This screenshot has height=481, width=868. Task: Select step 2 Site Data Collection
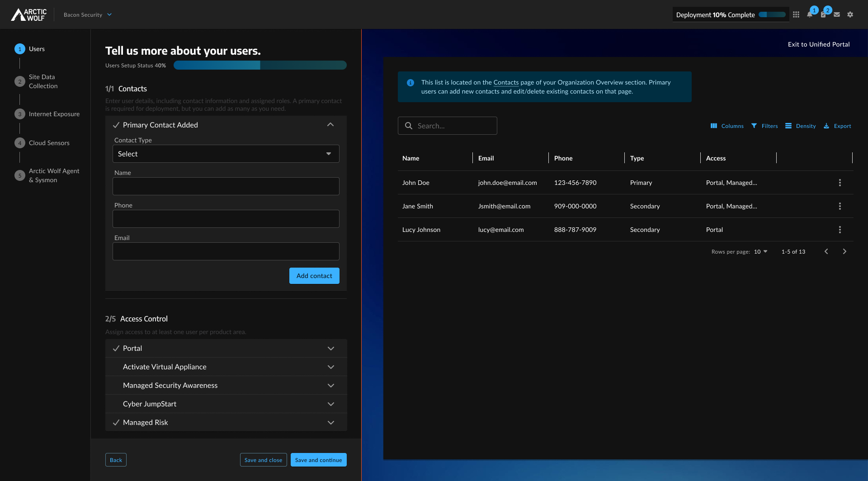click(x=36, y=81)
